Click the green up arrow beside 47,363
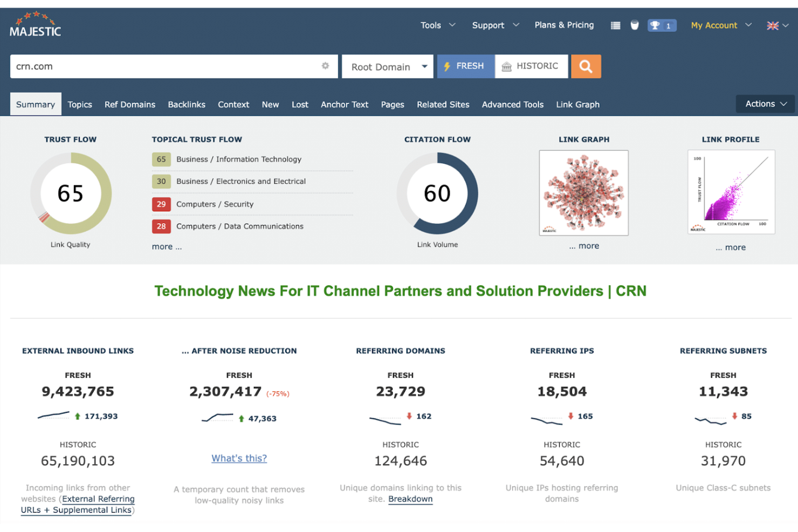This screenshot has width=798, height=532. pyautogui.click(x=242, y=419)
